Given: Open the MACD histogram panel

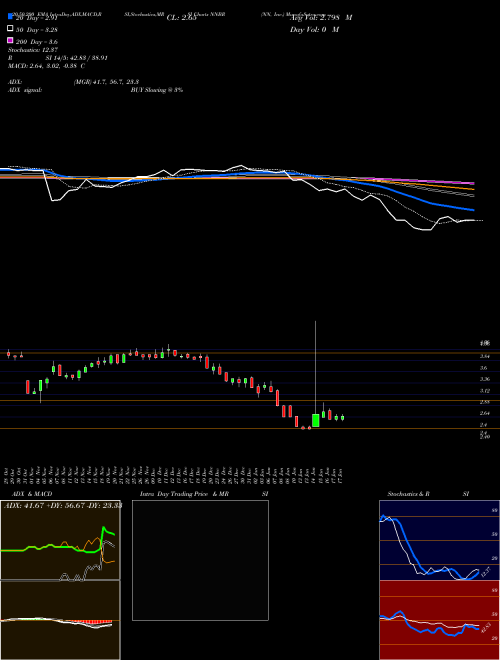Looking at the screenshot, I should click(60, 620).
